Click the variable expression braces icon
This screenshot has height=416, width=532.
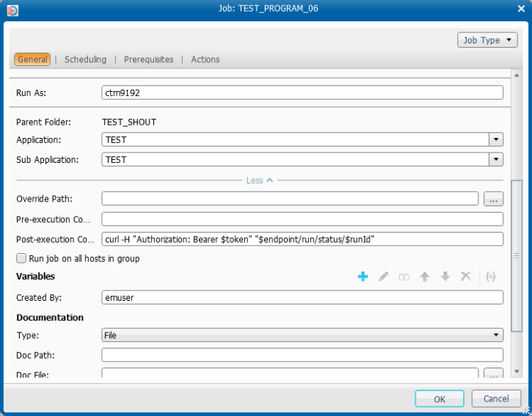click(491, 277)
